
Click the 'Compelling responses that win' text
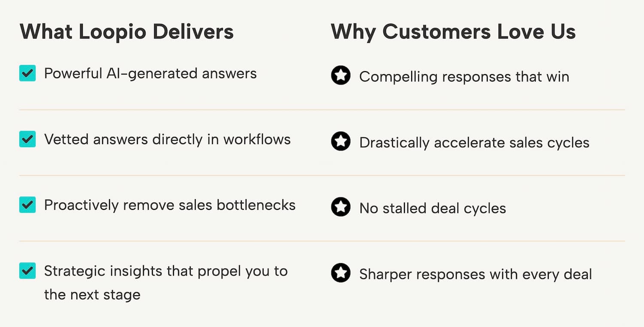464,77
